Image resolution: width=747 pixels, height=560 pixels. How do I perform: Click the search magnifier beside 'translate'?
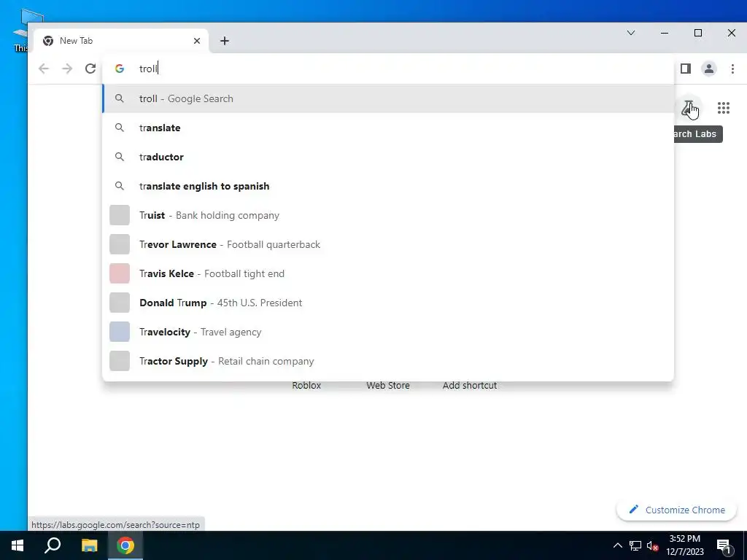tap(120, 128)
